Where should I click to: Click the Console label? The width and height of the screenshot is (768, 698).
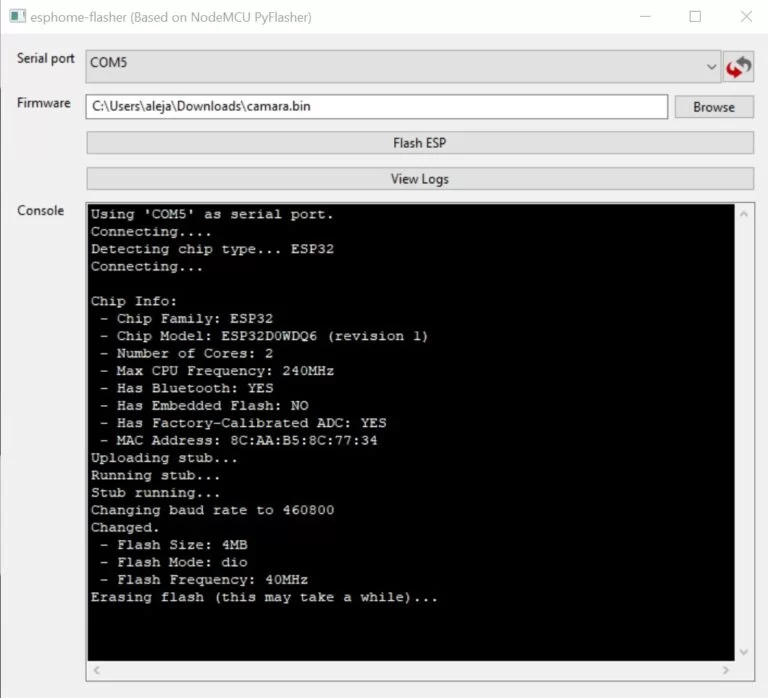pos(40,211)
